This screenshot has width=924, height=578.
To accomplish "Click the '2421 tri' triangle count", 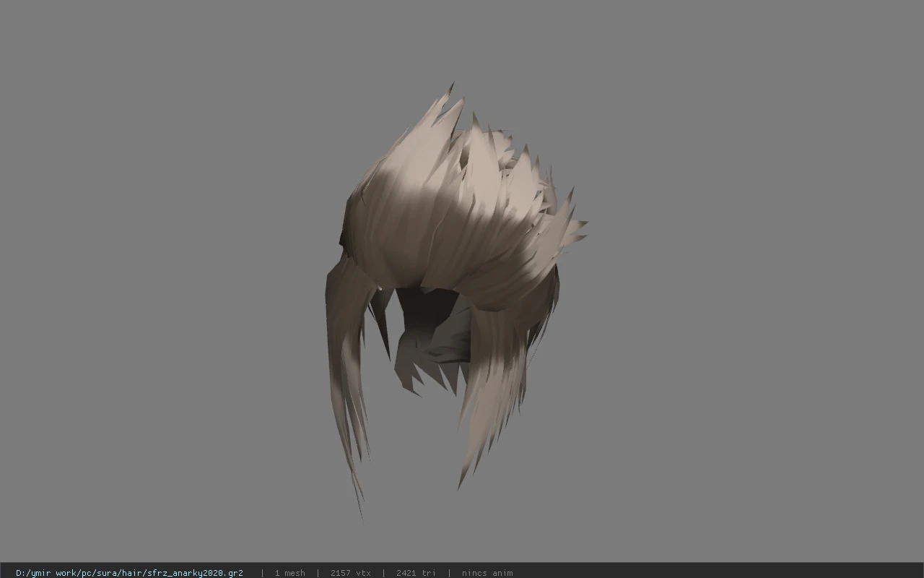I will coord(416,573).
